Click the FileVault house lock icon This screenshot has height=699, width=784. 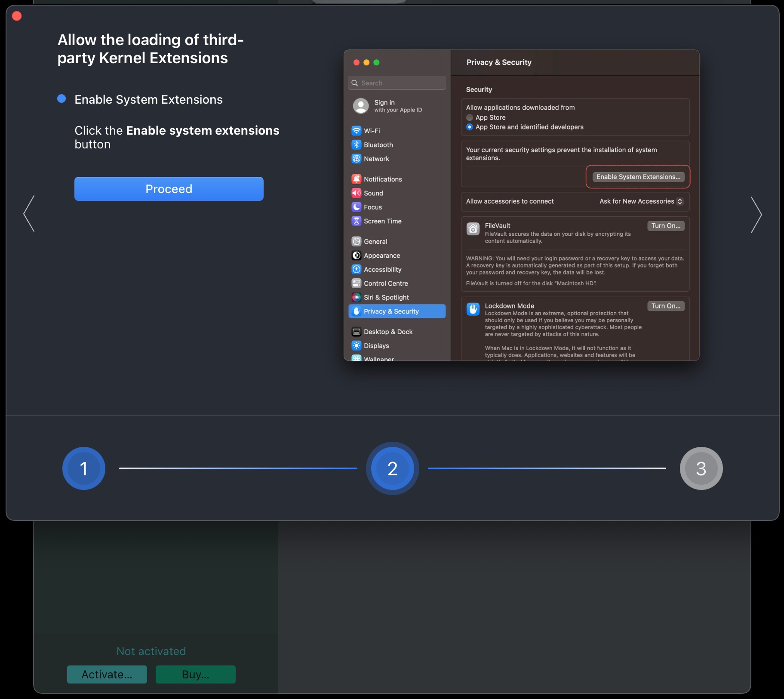[473, 229]
